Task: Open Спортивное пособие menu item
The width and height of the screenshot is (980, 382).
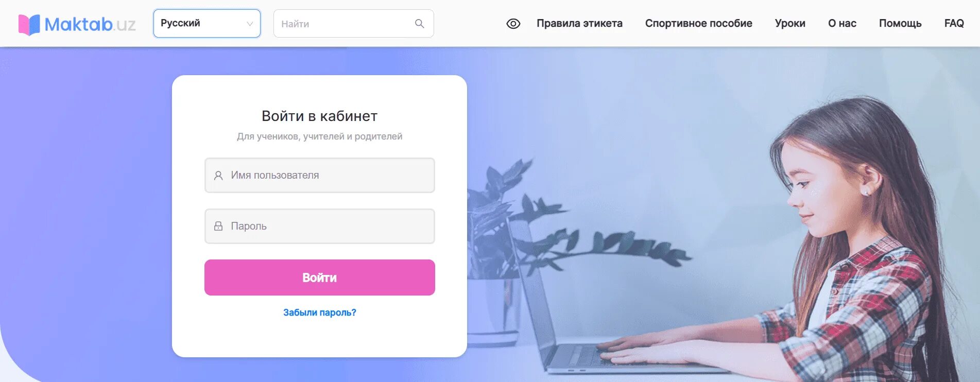Action: pyautogui.click(x=698, y=23)
